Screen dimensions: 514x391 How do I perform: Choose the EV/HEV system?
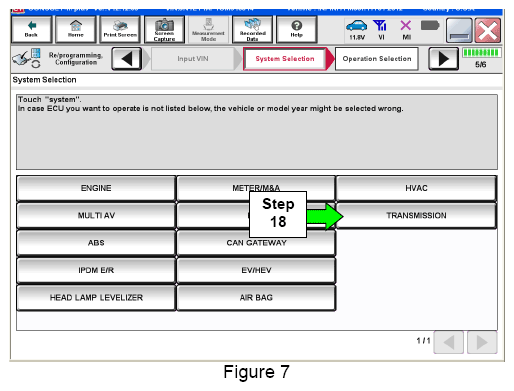coord(256,270)
